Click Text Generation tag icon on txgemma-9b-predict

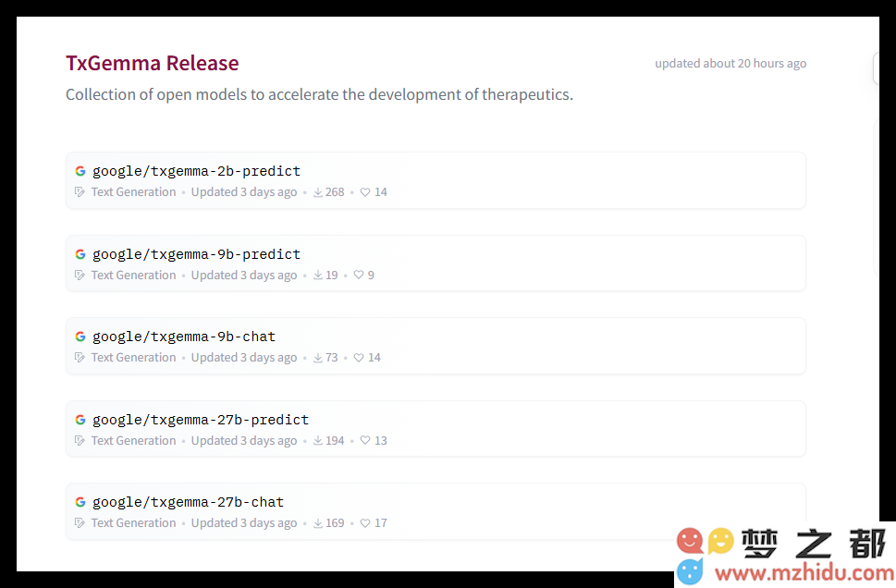[80, 276]
